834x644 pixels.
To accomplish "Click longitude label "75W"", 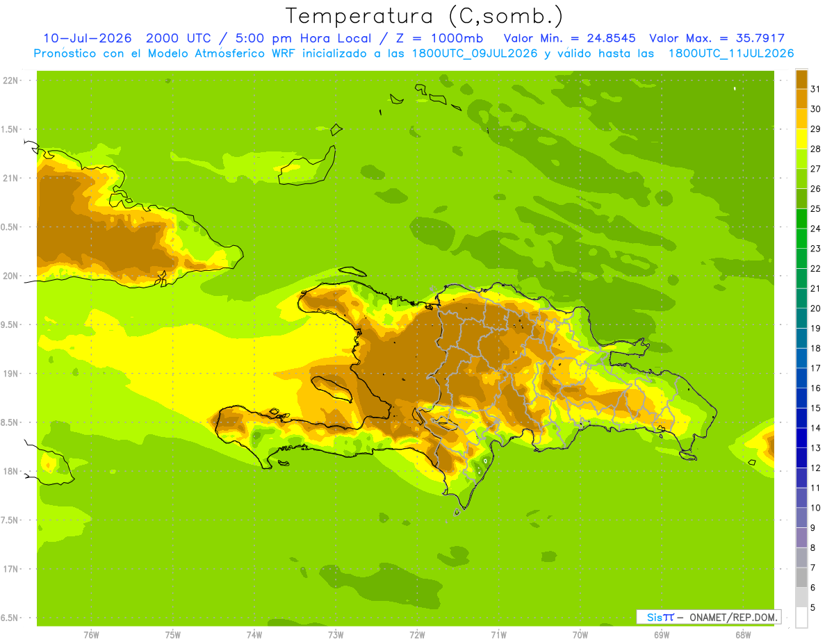I will coord(173,634).
